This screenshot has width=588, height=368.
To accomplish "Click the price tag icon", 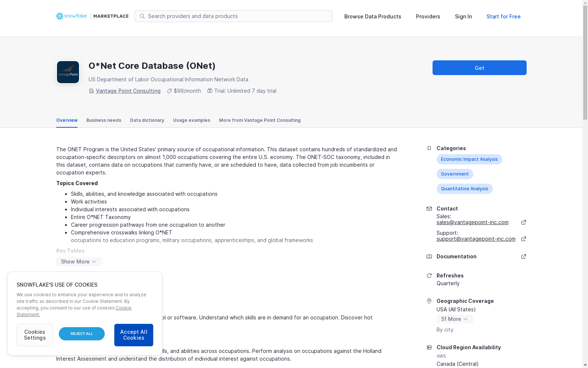I will [x=169, y=91].
